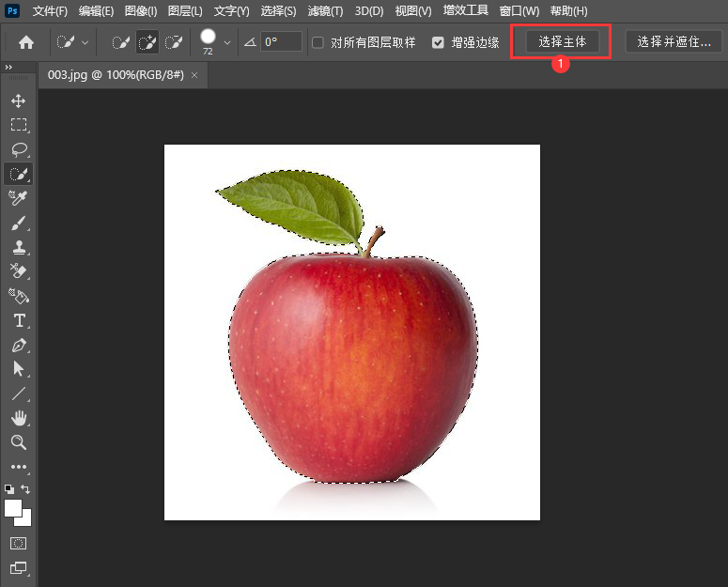This screenshot has height=587, width=728.
Task: Open the Edit (编辑) menu
Action: tap(96, 10)
